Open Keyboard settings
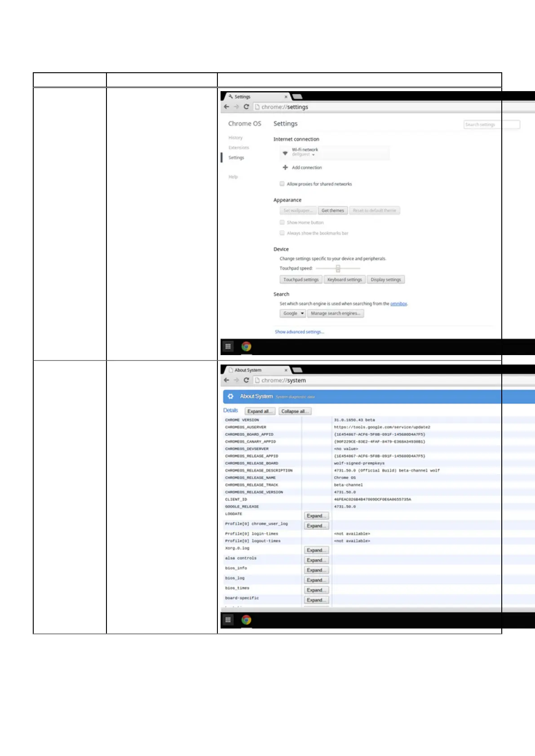This screenshot has width=535, height=756. pyautogui.click(x=345, y=280)
